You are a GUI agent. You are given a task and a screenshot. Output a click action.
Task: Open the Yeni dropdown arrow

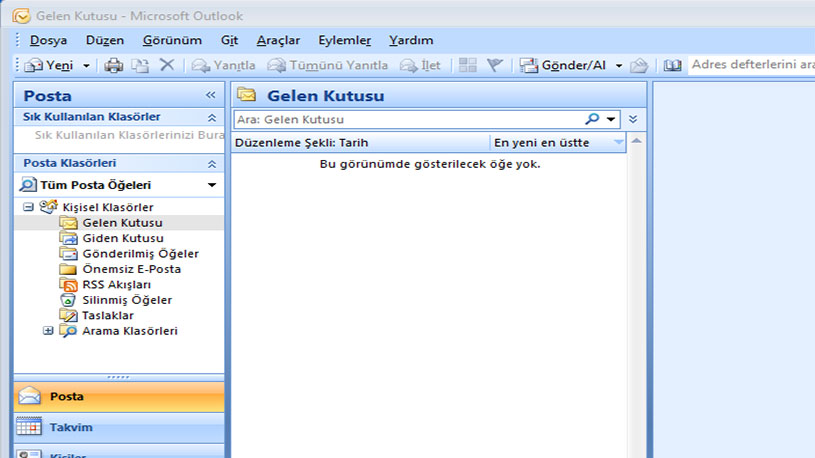(x=86, y=66)
